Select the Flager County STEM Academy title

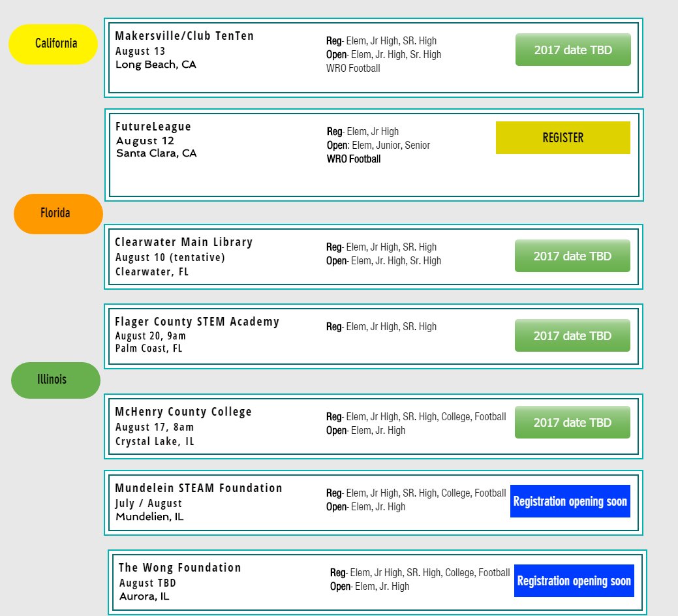[197, 322]
